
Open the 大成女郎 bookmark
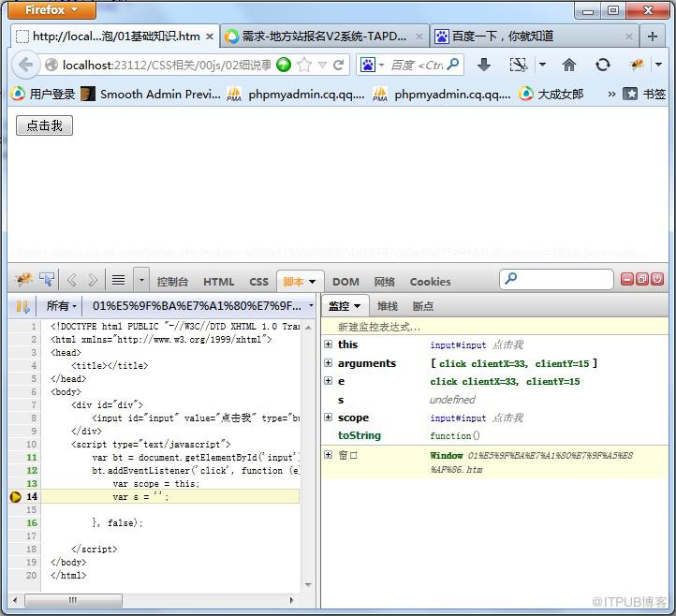click(x=551, y=94)
